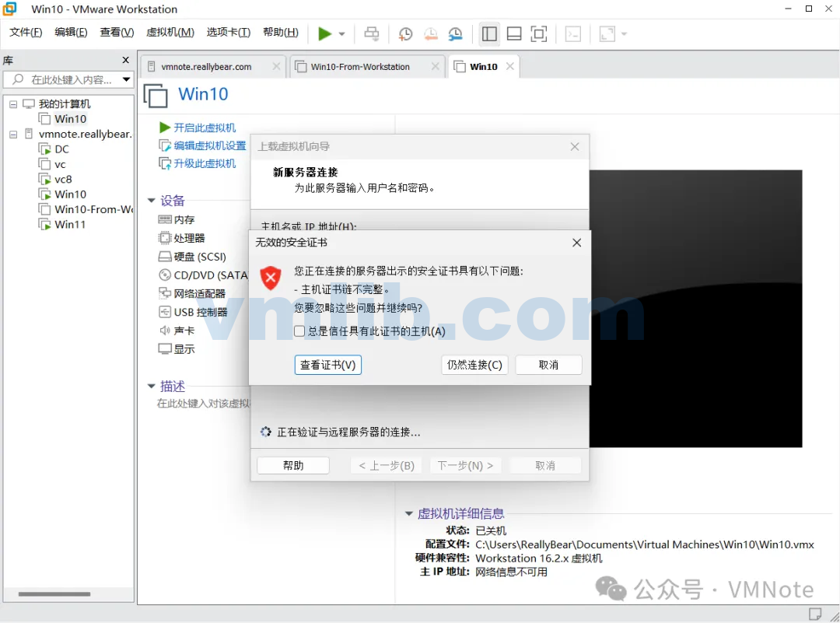Viewport: 840px width, 623px height.
Task: Open the Snapshot Manager toolbar icon
Action: pos(455,33)
